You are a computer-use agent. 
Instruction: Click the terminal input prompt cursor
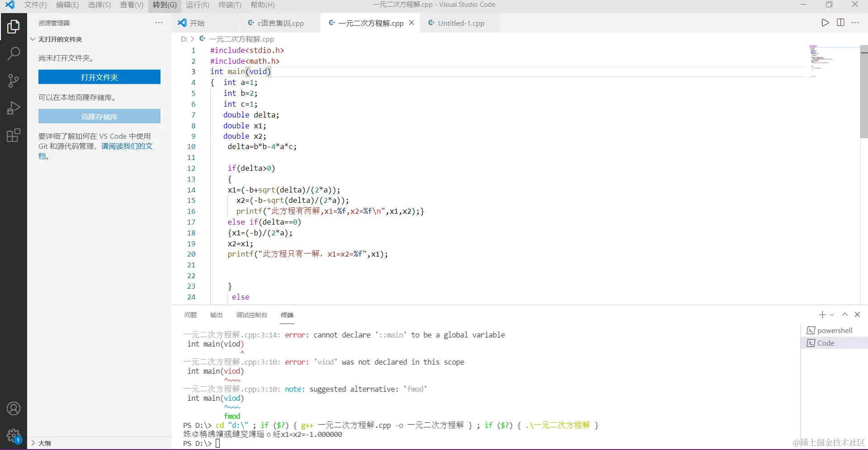(217, 443)
